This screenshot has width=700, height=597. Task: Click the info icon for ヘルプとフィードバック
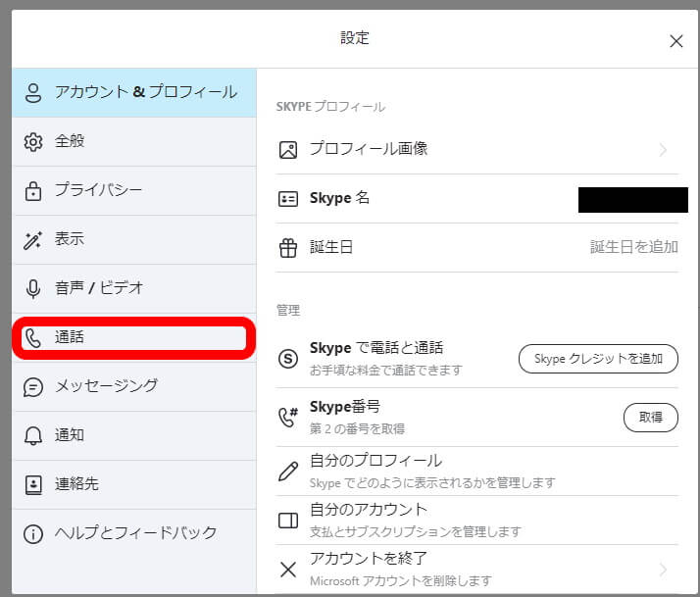[33, 533]
